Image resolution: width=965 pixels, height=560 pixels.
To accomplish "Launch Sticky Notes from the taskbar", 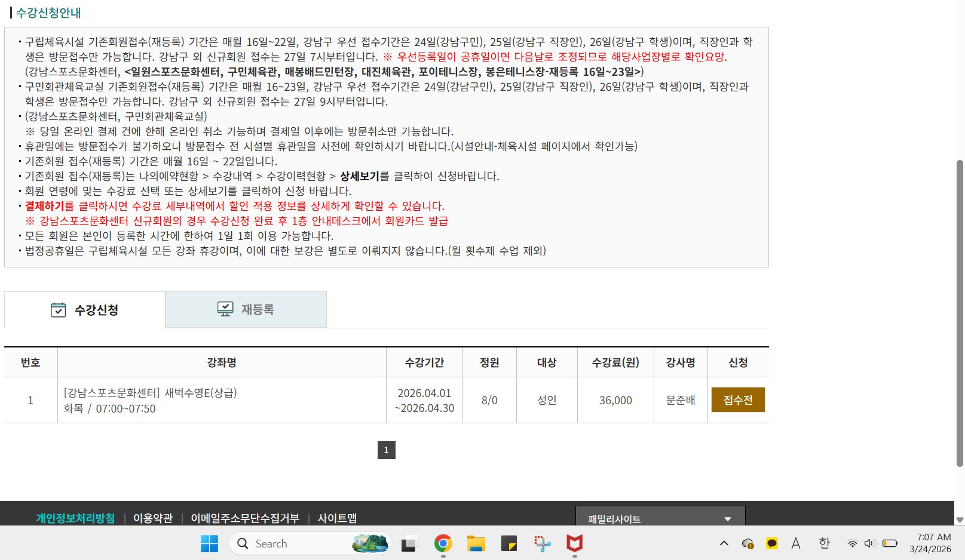I will point(509,543).
